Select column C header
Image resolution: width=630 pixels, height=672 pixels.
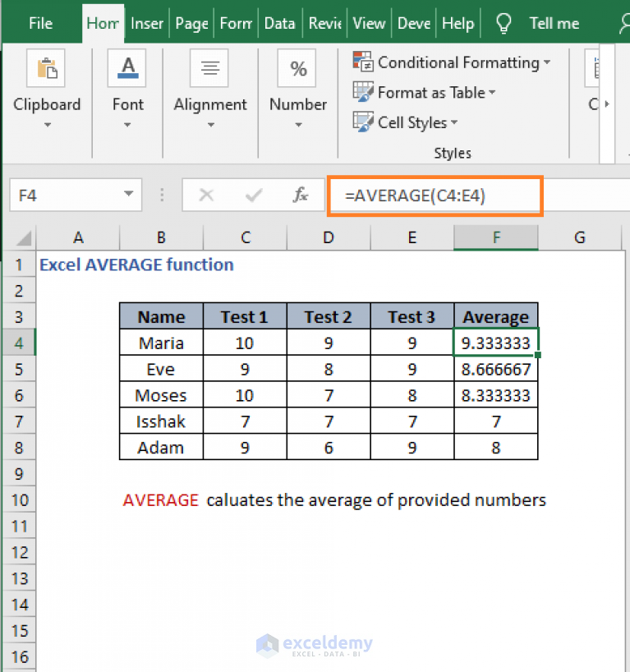246,238
